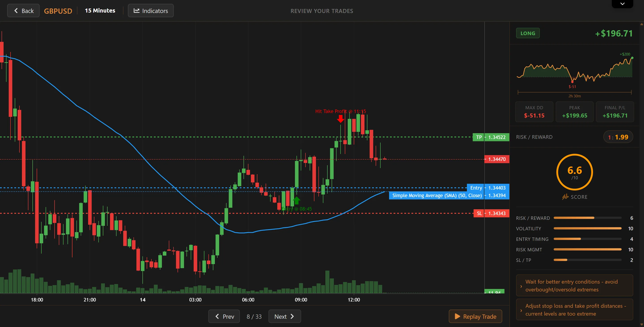Click the SMA (50, Close) indicator label

click(x=449, y=195)
